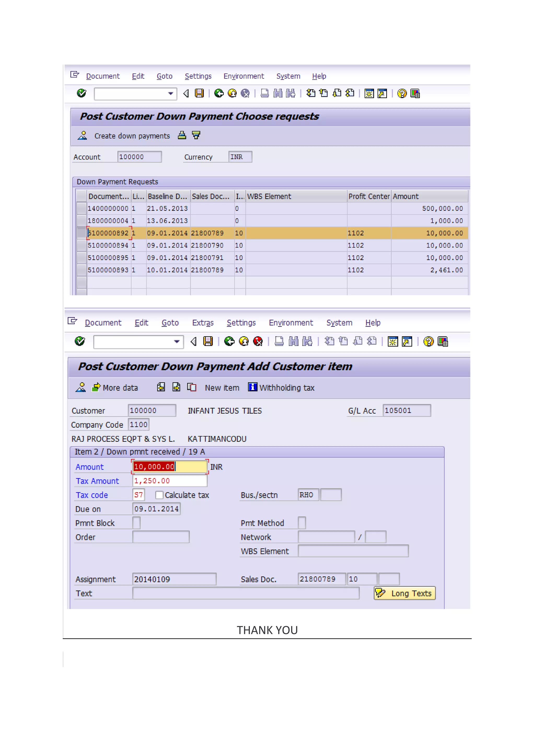Open the Extras menu
535x756 pixels.
[203, 323]
